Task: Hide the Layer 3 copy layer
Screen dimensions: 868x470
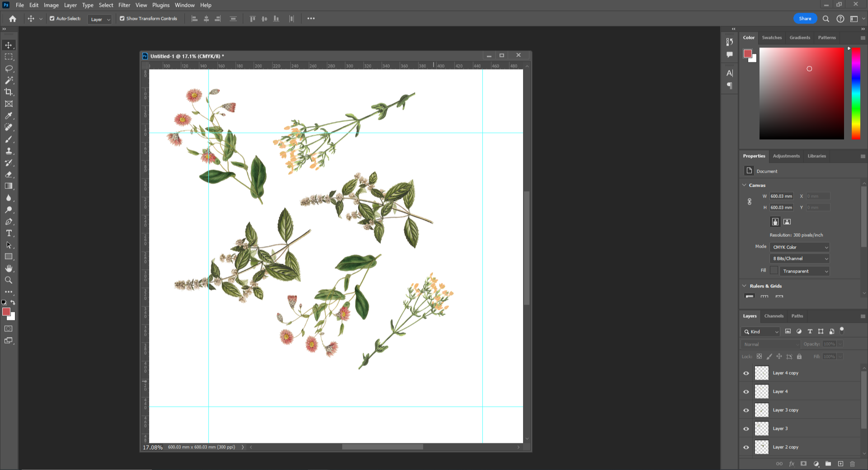Action: 746,410
